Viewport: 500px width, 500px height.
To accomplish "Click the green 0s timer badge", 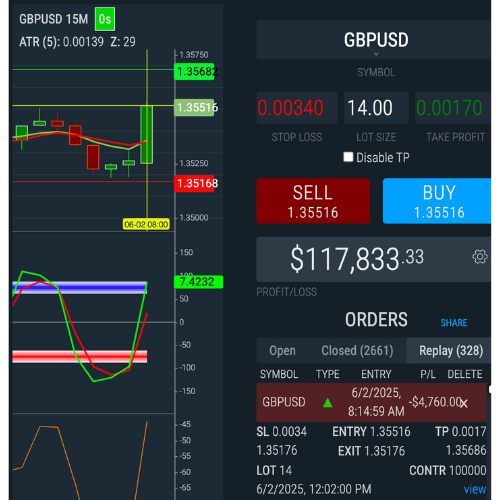I will 105,19.
